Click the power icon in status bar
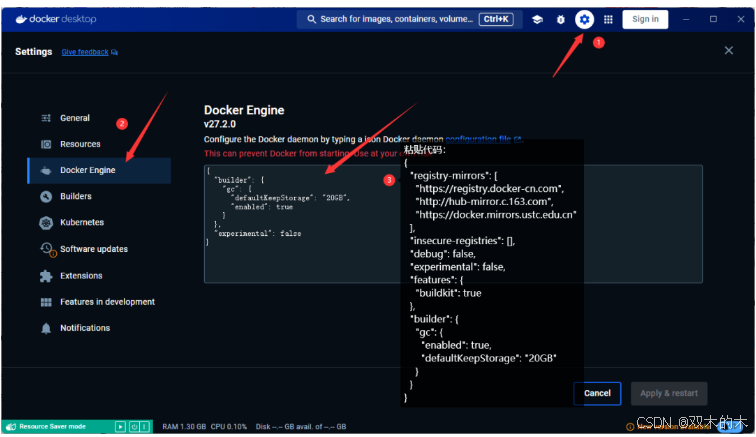Image resolution: width=756 pixels, height=437 pixels. pos(135,427)
